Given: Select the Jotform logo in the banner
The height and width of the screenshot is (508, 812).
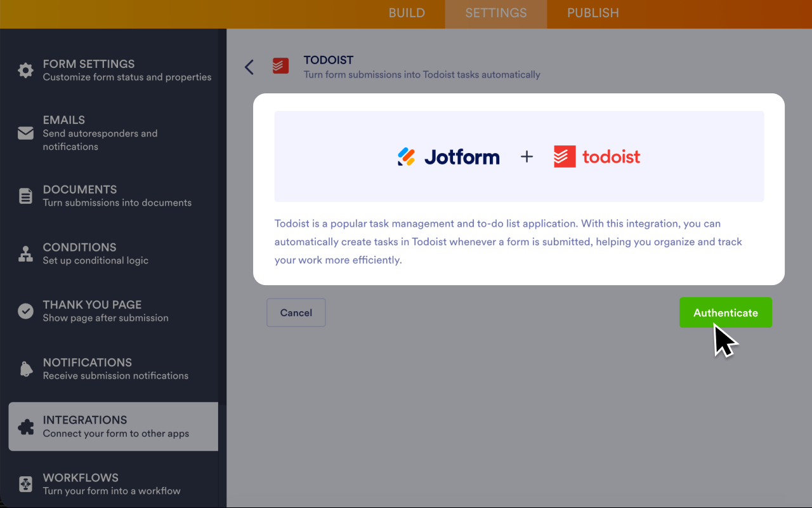Looking at the screenshot, I should pyautogui.click(x=449, y=156).
